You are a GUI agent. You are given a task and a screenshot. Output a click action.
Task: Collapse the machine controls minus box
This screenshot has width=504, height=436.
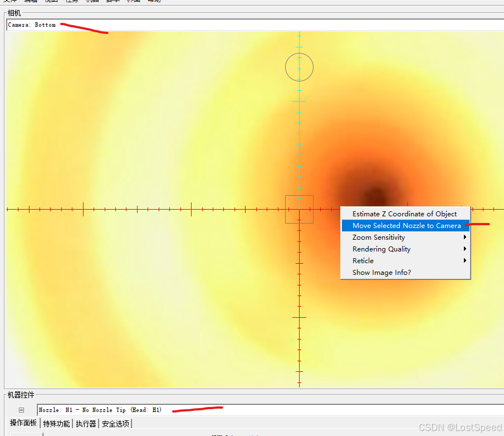21,410
